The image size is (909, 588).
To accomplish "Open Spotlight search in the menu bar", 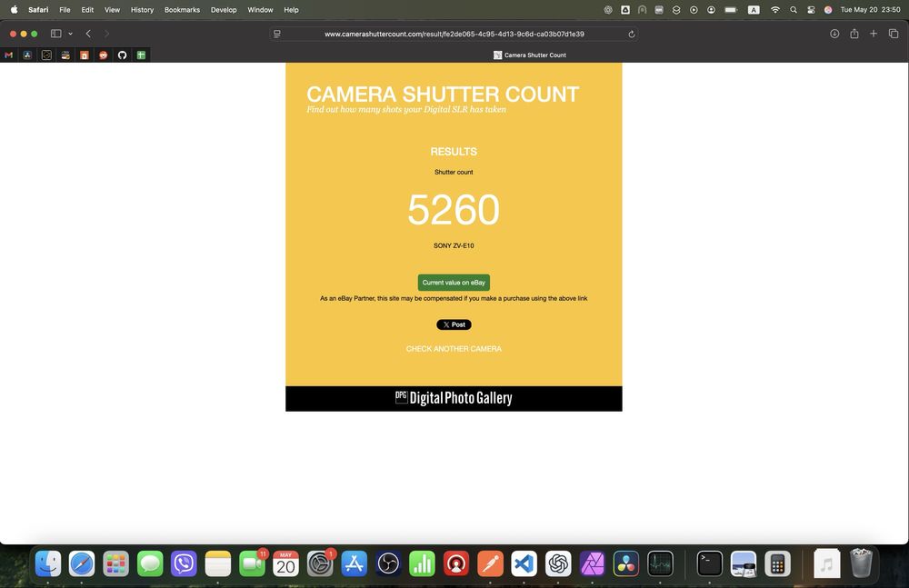I will pyautogui.click(x=793, y=10).
